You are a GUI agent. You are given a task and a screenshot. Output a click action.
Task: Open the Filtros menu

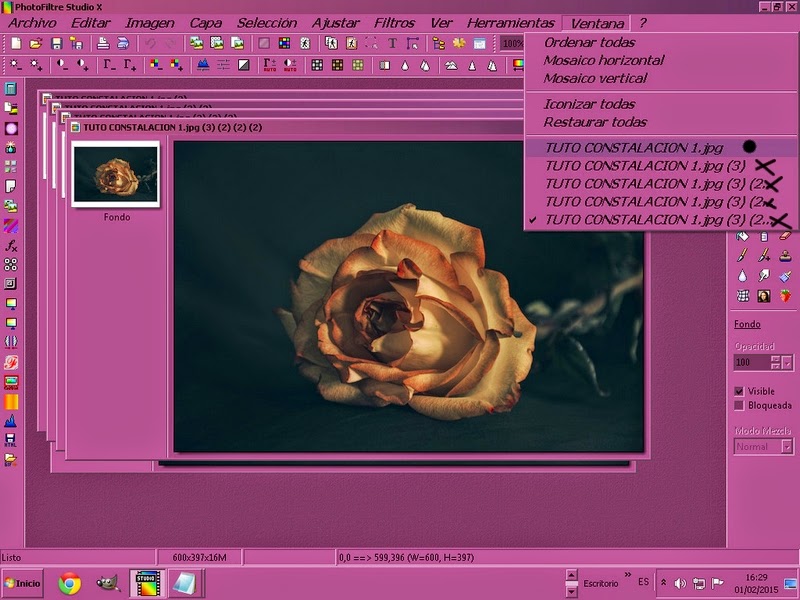[394, 23]
